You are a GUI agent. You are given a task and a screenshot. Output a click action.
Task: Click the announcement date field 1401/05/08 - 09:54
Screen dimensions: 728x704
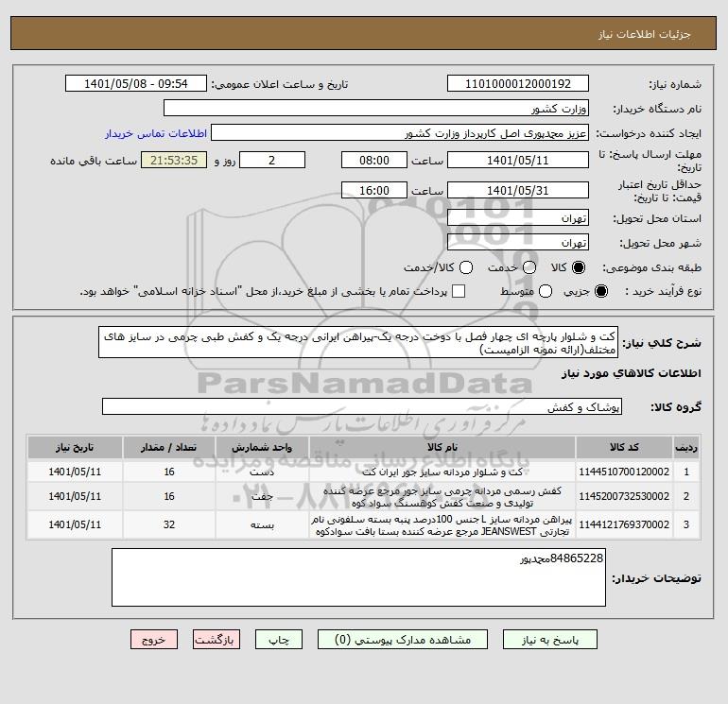(x=136, y=83)
